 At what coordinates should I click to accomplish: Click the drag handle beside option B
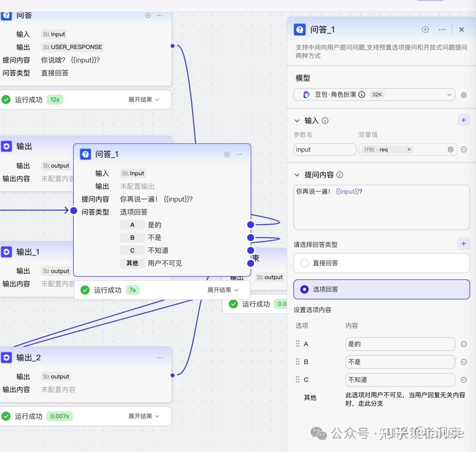pyautogui.click(x=298, y=361)
